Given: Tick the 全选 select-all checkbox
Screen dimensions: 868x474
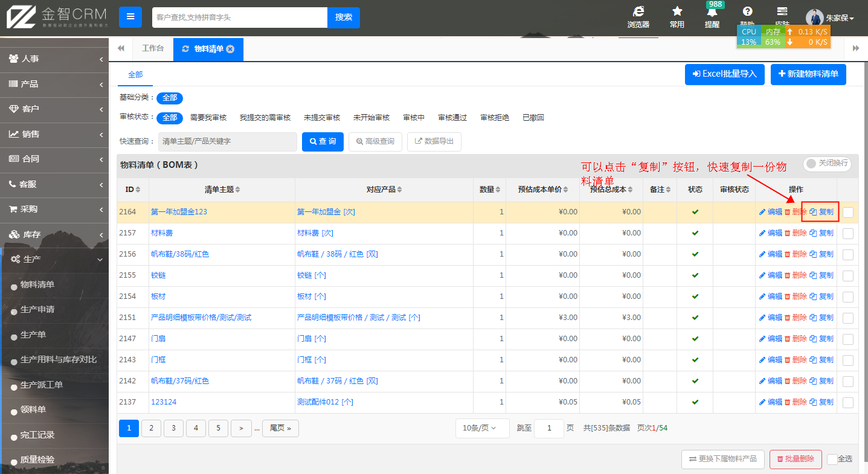Looking at the screenshot, I should 832,460.
